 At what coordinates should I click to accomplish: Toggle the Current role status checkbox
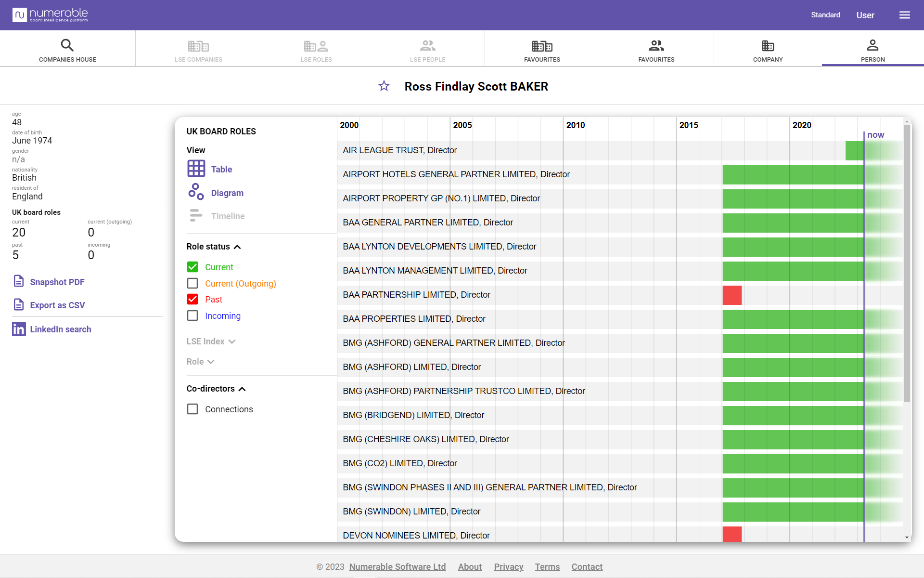tap(192, 267)
